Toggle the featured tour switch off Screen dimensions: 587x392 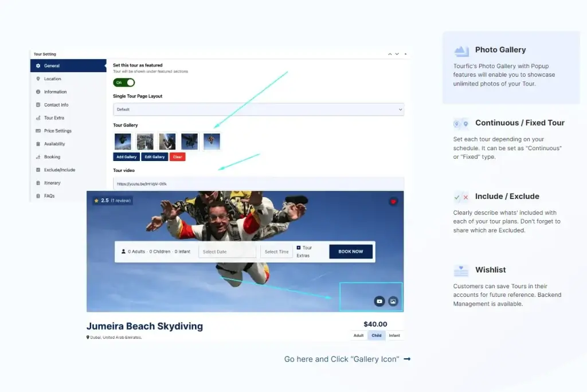[x=124, y=83]
